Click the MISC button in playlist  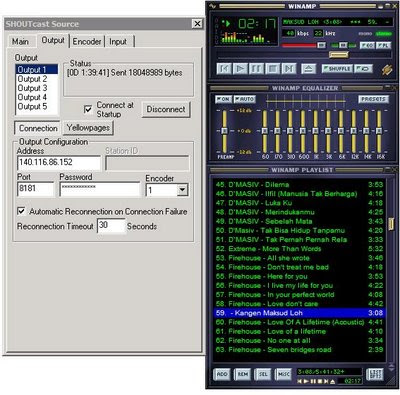point(284,374)
